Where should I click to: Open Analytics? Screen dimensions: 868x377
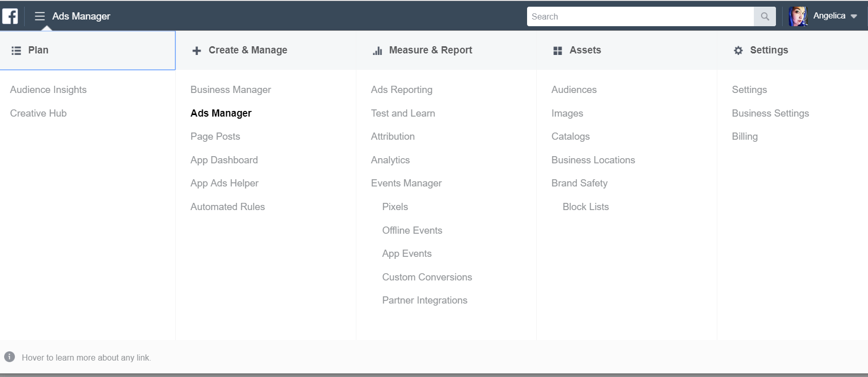390,160
